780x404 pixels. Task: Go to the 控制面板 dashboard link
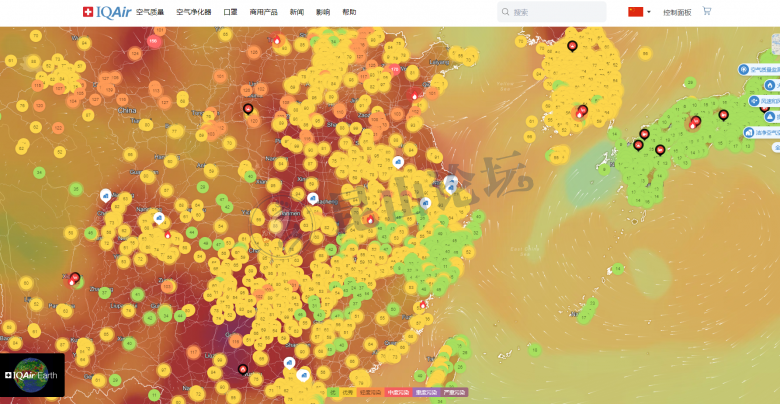click(x=676, y=12)
